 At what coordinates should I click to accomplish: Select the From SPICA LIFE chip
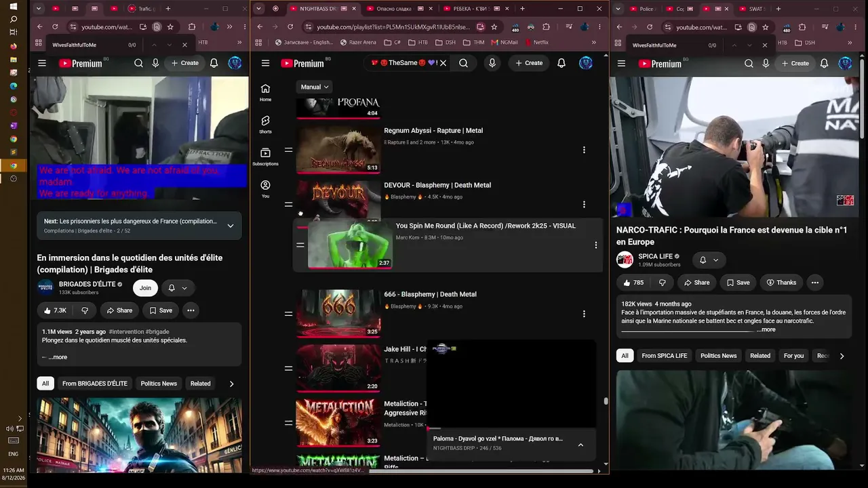click(x=665, y=356)
